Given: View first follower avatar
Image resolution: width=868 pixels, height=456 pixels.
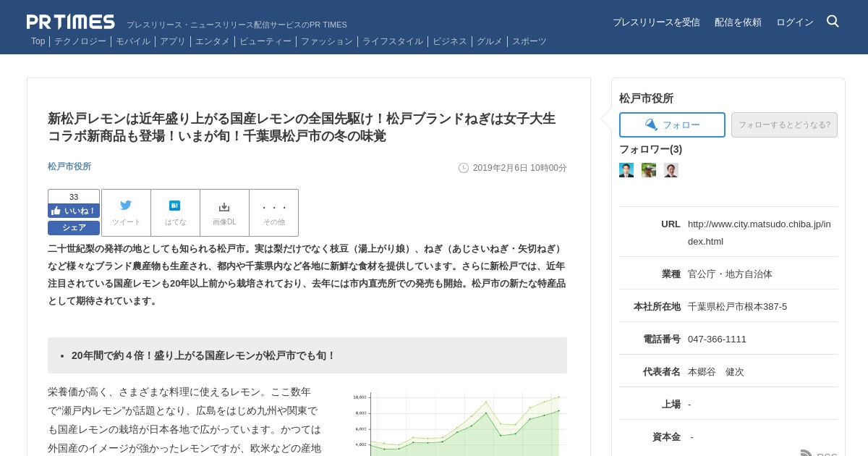Looking at the screenshot, I should coord(626,170).
